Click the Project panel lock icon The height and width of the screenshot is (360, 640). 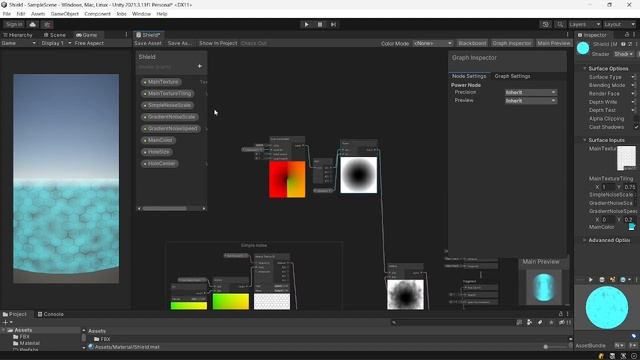pos(560,314)
